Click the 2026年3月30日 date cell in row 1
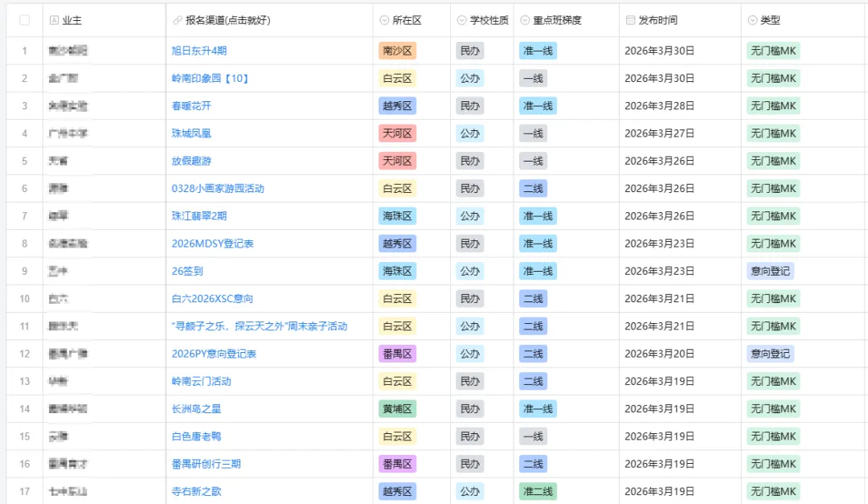Image resolution: width=868 pixels, height=504 pixels. tap(661, 50)
